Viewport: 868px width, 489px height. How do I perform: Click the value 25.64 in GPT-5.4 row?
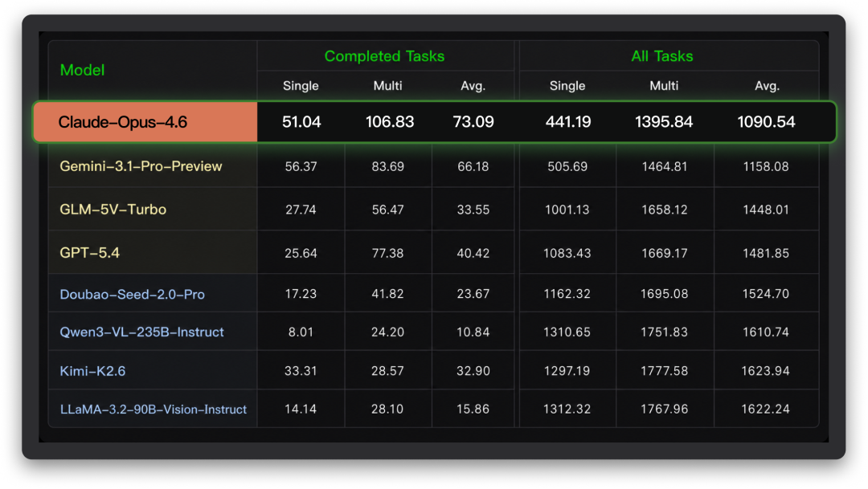(x=301, y=254)
